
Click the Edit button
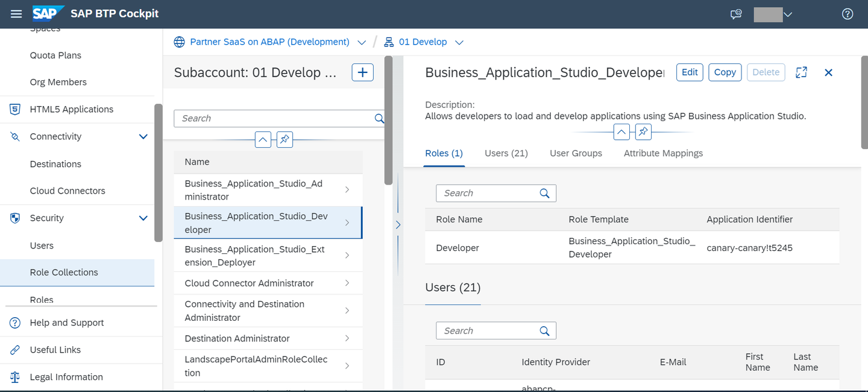pyautogui.click(x=690, y=72)
